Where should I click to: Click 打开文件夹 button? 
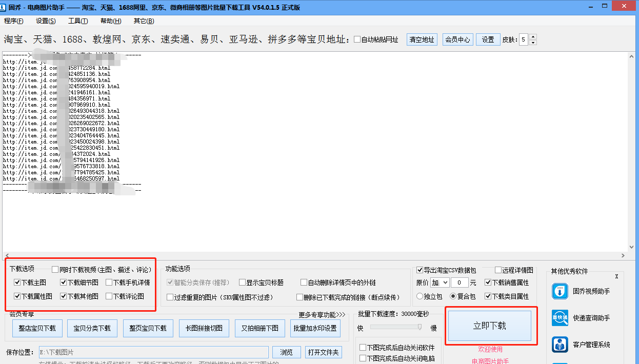pyautogui.click(x=323, y=352)
